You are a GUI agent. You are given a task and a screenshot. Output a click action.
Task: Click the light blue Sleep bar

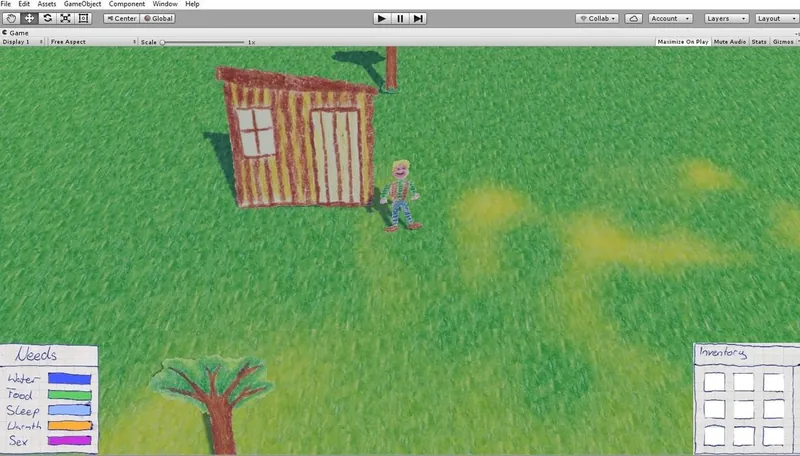pos(69,410)
